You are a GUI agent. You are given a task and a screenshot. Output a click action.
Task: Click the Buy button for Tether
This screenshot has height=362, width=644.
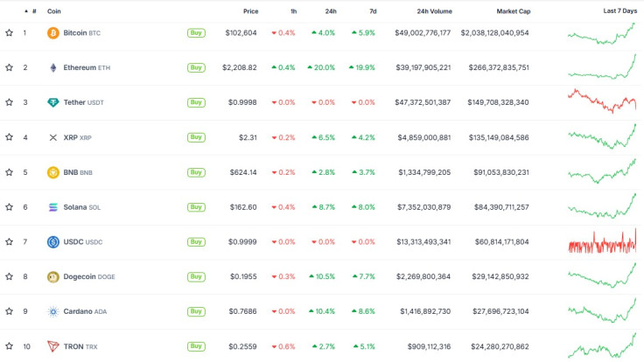(x=196, y=102)
